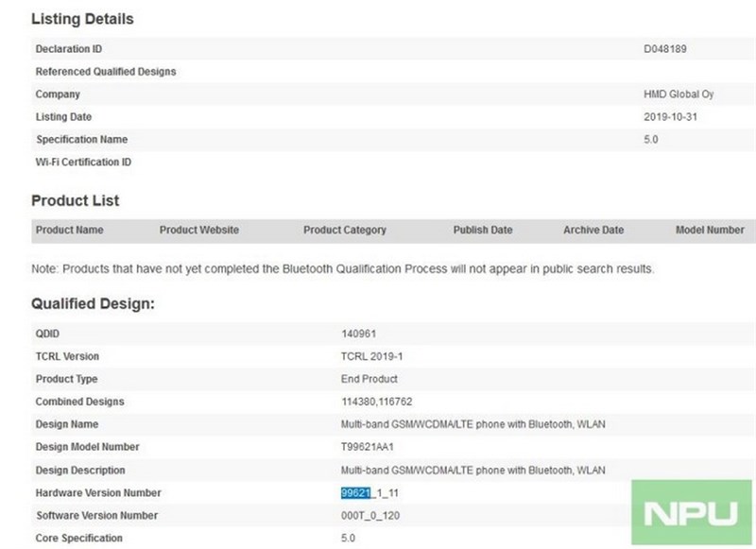Click the QDID value 140961
This screenshot has width=756, height=549.
(x=358, y=334)
